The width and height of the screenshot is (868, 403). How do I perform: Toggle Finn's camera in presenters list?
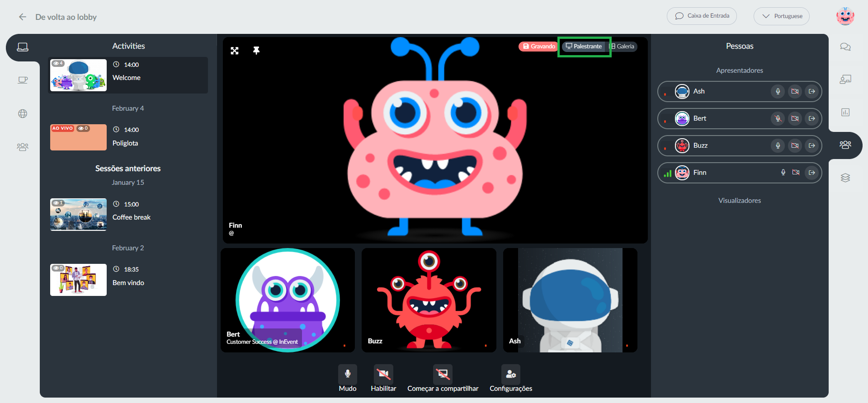796,172
